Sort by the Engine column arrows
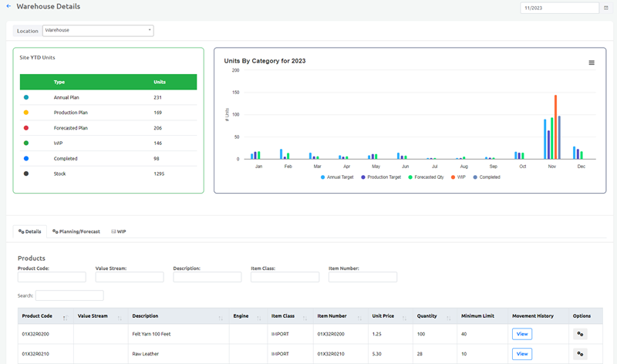Screen dimensions: 617x364 pos(259,317)
